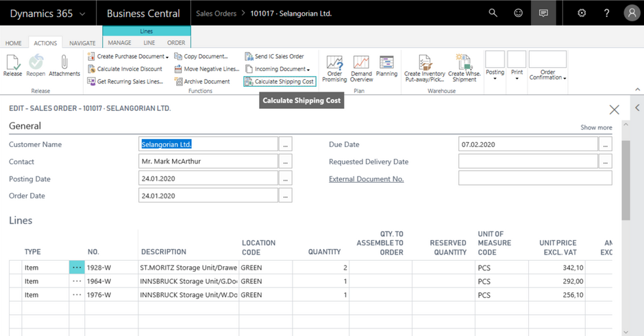
Task: Open Copy Document function
Action: point(201,57)
